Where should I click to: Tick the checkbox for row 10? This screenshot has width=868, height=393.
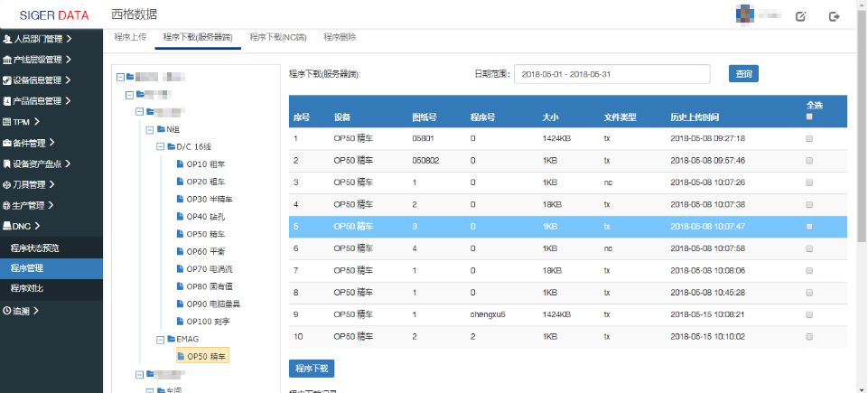(809, 336)
